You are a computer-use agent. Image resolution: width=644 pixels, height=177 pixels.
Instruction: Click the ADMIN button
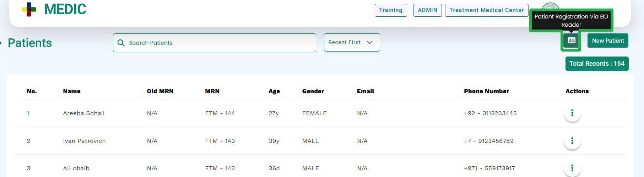click(427, 10)
